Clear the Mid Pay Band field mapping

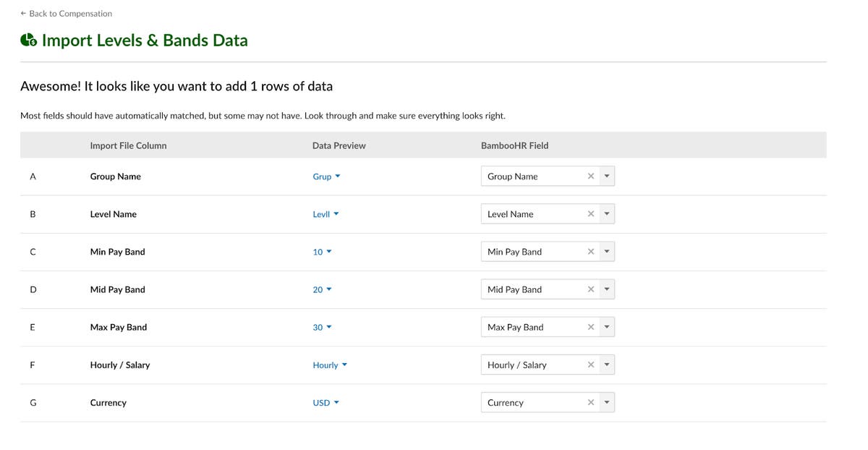[x=590, y=289]
